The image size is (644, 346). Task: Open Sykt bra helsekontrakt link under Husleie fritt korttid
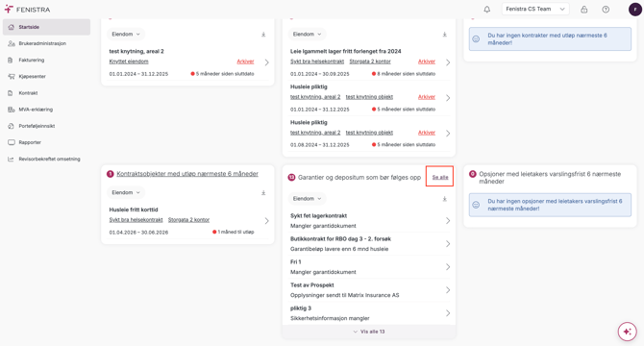pyautogui.click(x=136, y=220)
